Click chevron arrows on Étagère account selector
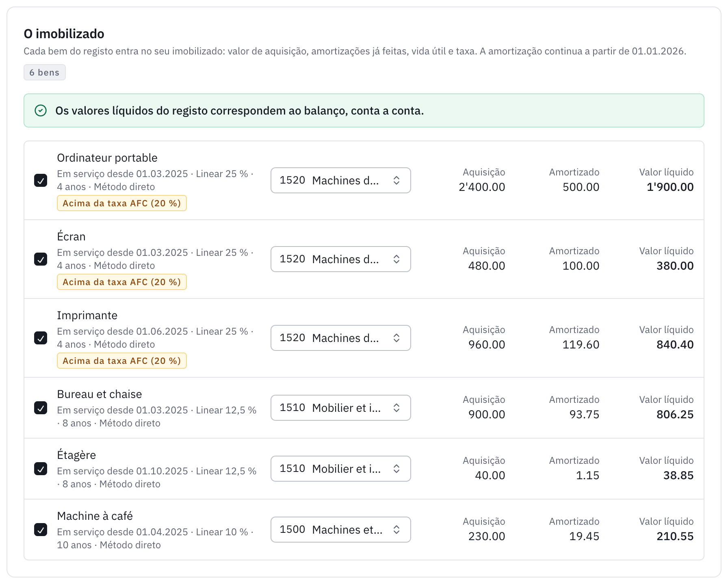 coord(396,469)
